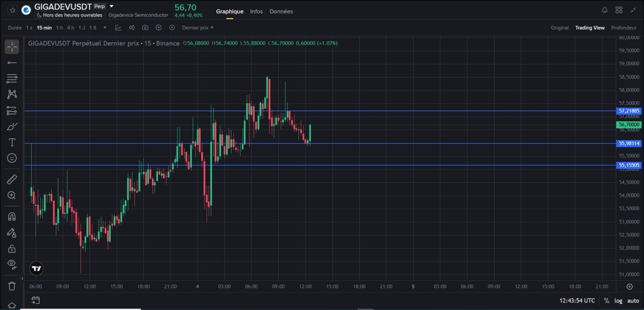Toggle log scale mode
The width and height of the screenshot is (644, 310).
pyautogui.click(x=618, y=300)
